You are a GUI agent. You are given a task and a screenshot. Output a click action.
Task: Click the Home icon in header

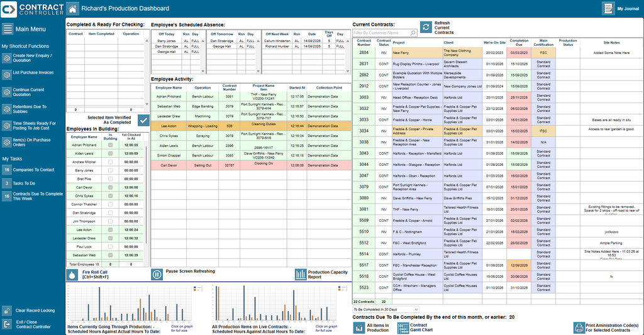(x=72, y=8)
